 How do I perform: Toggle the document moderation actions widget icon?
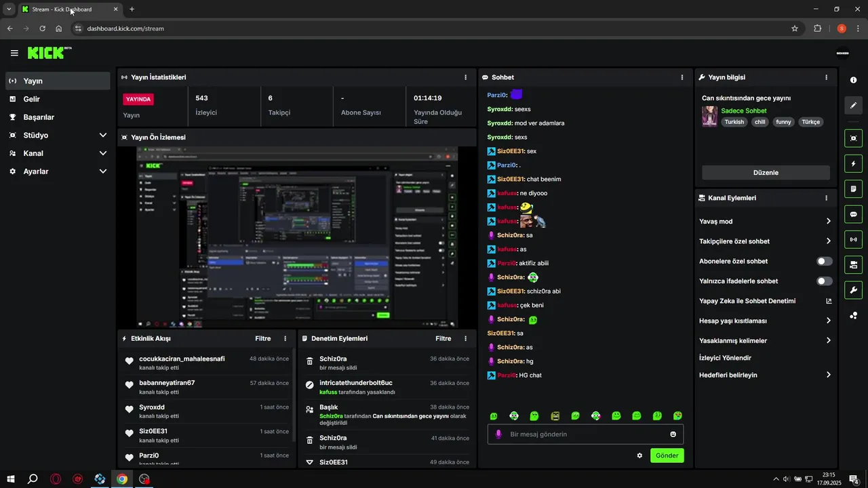click(853, 188)
